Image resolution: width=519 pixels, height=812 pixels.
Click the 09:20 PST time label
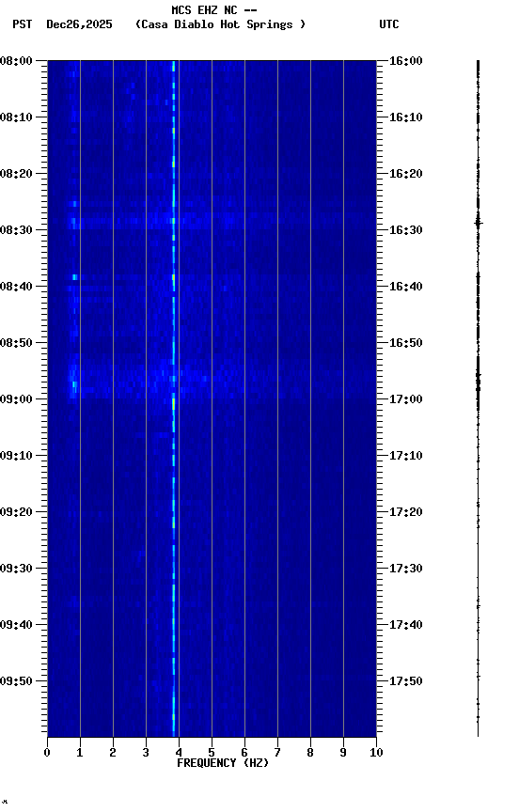click(x=16, y=512)
